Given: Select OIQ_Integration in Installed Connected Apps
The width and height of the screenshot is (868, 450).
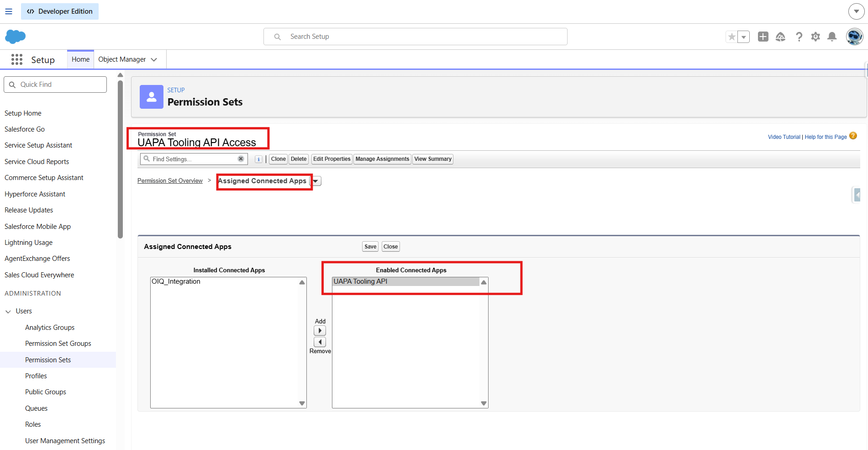Looking at the screenshot, I should click(x=225, y=281).
